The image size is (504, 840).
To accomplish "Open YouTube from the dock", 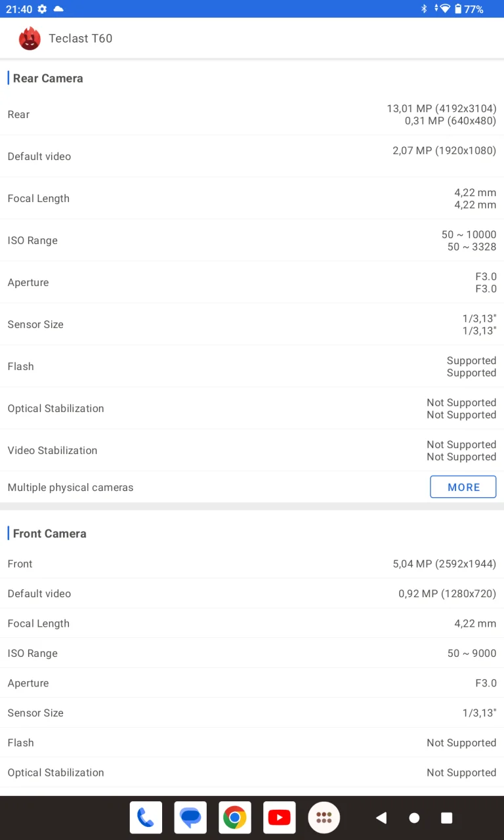I will tap(280, 818).
